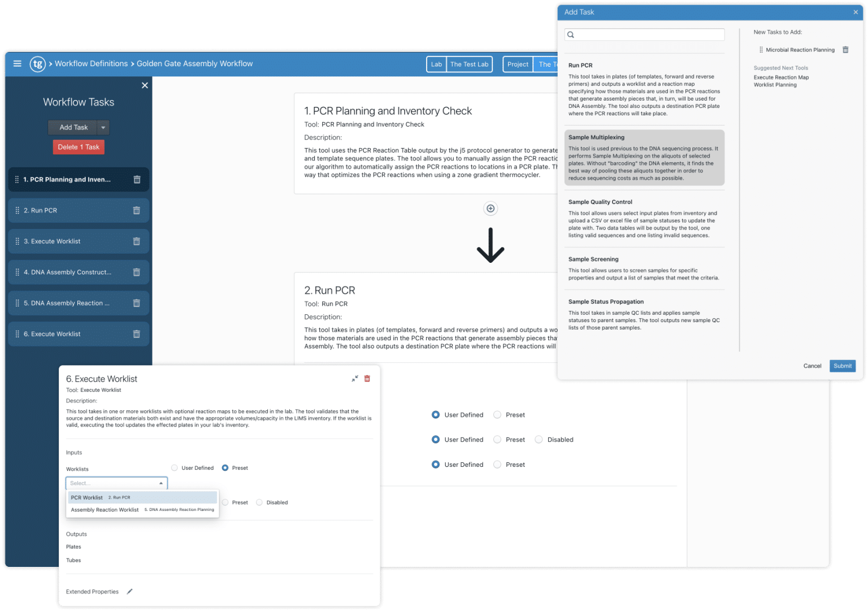Screen dimensions: 868x611
Task: Click Delete 1 Task in Workflow Tasks
Action: click(79, 146)
